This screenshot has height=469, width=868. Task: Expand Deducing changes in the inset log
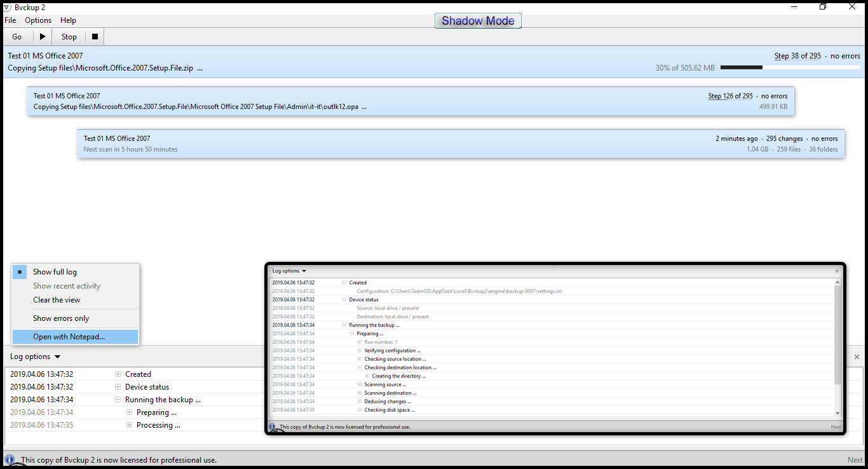click(359, 402)
